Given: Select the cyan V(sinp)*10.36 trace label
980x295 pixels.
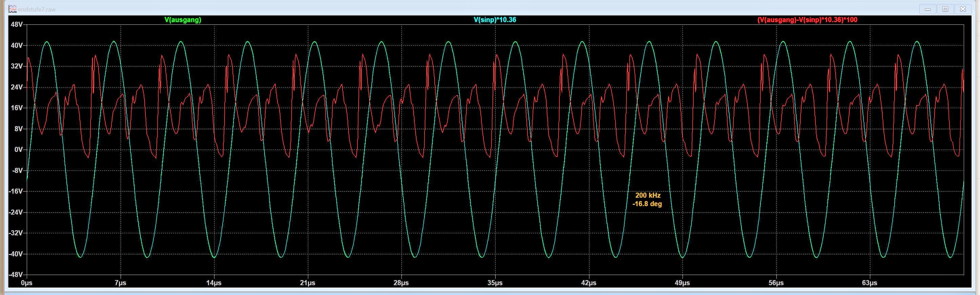Looking at the screenshot, I should click(495, 20).
